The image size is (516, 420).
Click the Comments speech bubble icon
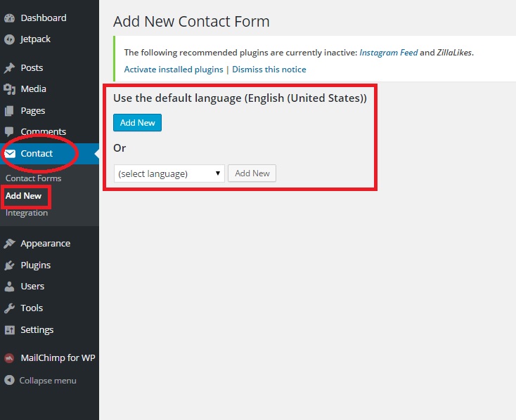[x=9, y=132]
